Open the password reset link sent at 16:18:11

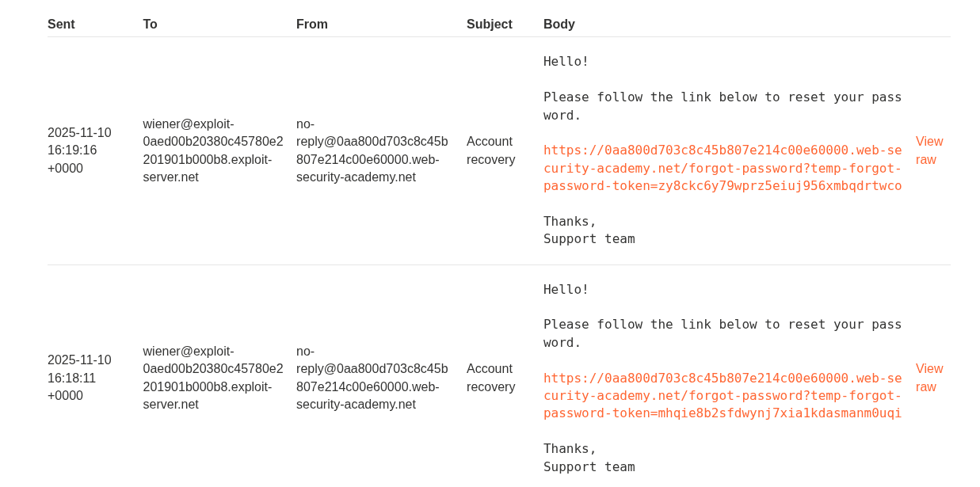[722, 395]
